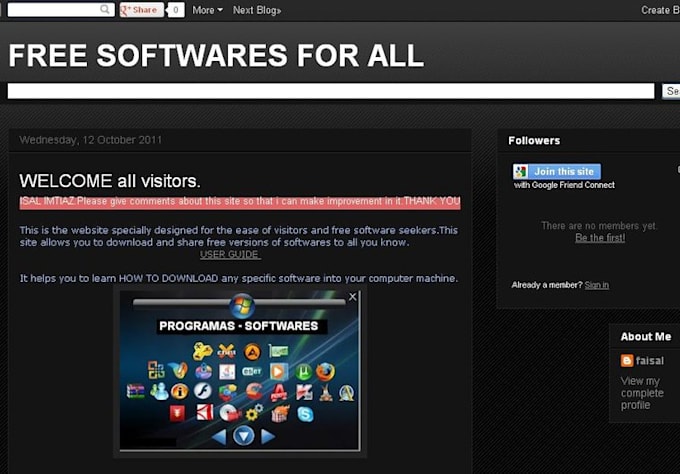Click the MSN Messenger buddies icon
Screen dimensions: 680x474
pos(159,391)
